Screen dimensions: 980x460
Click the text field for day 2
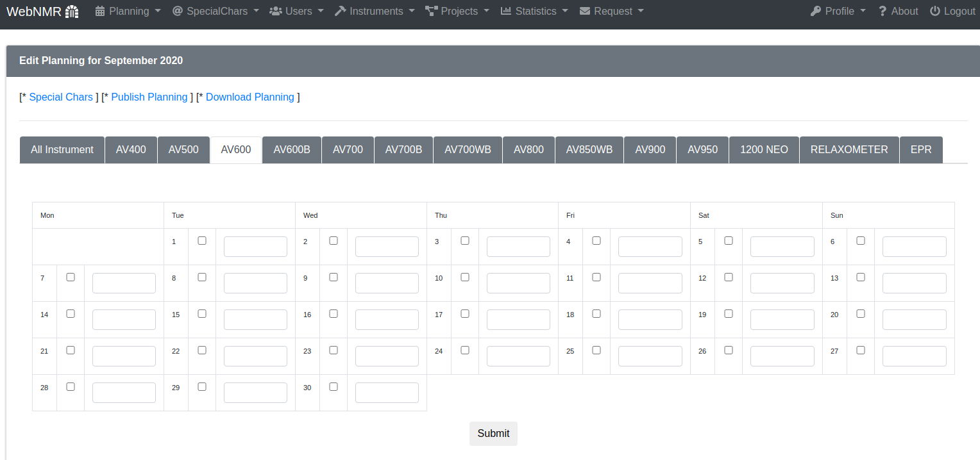387,247
